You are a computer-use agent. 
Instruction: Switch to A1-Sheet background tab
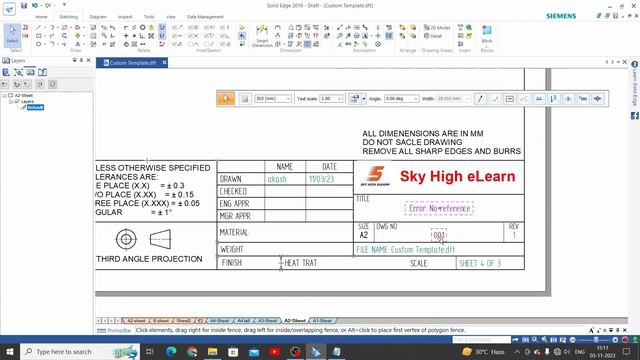[322, 321]
